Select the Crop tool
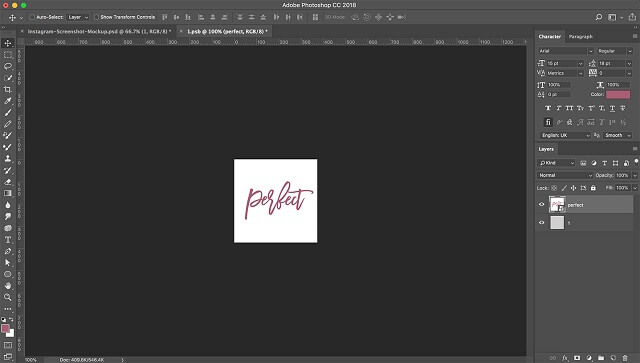Screen dimensions: 640x363 point(8,89)
